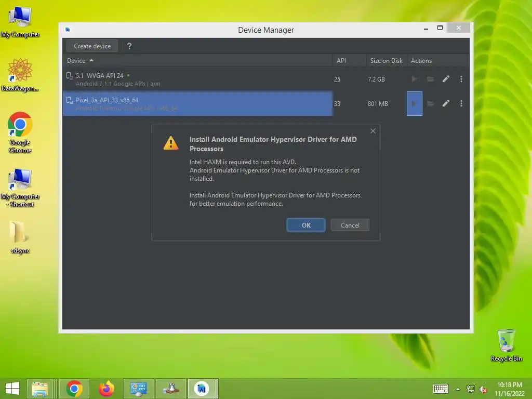Open the Recycle Bin on the desktop
Image resolution: width=532 pixels, height=399 pixels.
[506, 345]
